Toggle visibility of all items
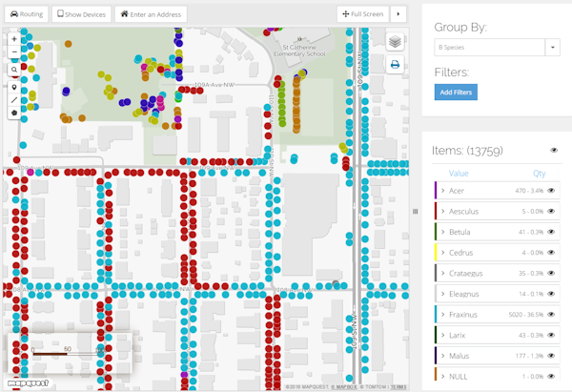The width and height of the screenshot is (572, 392). [x=554, y=151]
